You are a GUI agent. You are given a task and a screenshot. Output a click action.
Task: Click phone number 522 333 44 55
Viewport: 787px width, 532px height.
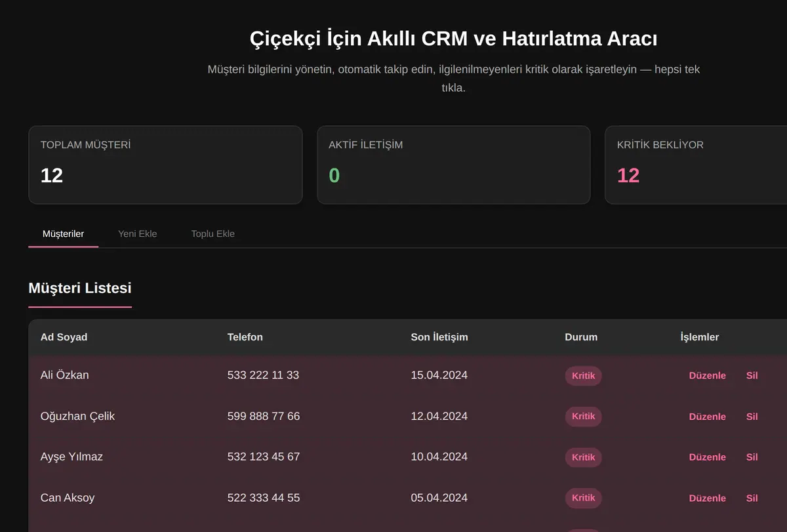[264, 498]
